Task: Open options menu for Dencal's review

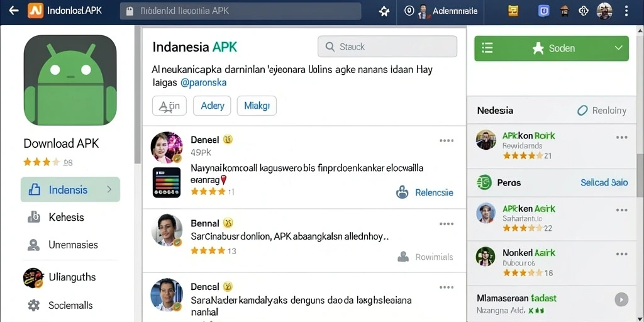Action: point(447,287)
